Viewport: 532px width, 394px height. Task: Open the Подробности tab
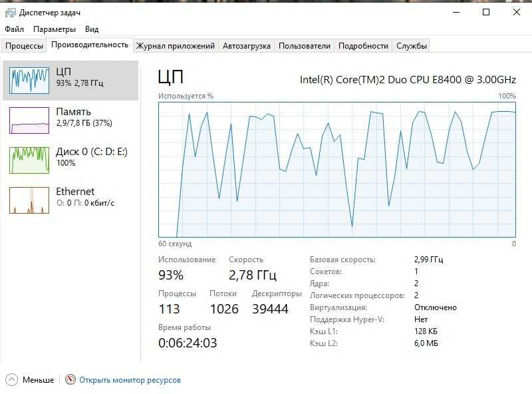coord(363,46)
